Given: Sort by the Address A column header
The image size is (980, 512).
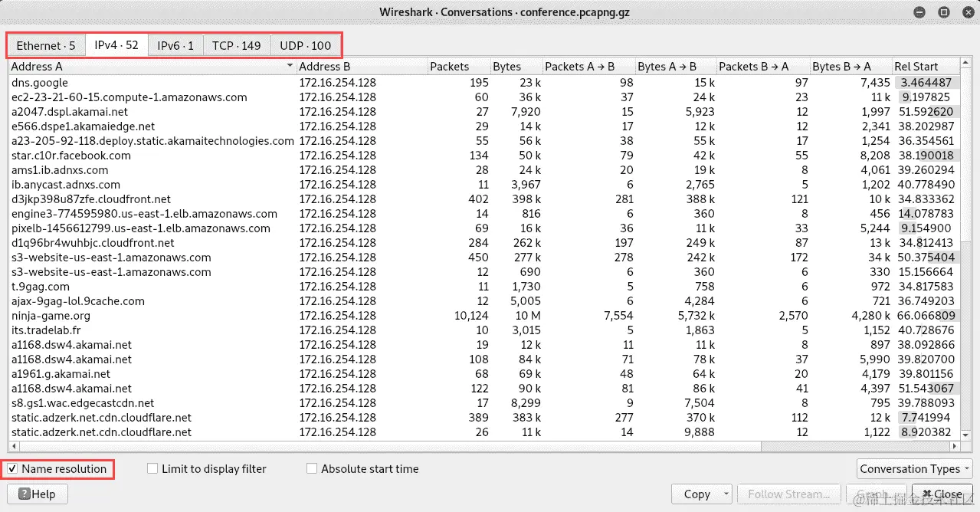Looking at the screenshot, I should click(x=152, y=67).
